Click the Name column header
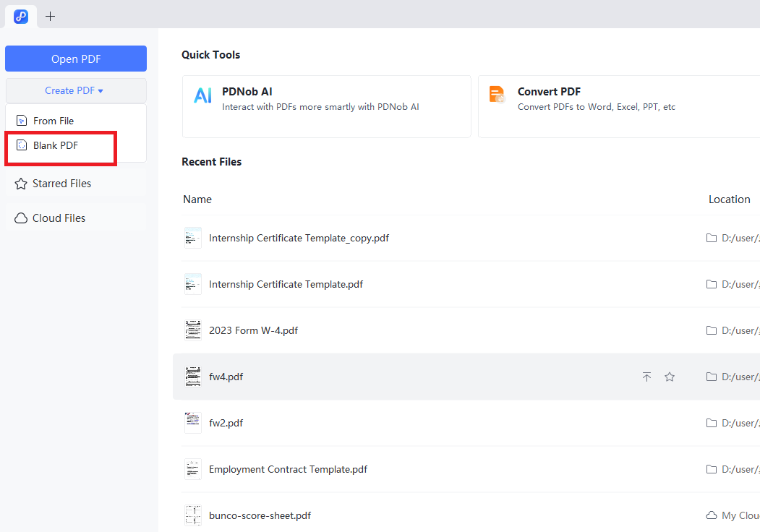 (x=197, y=199)
